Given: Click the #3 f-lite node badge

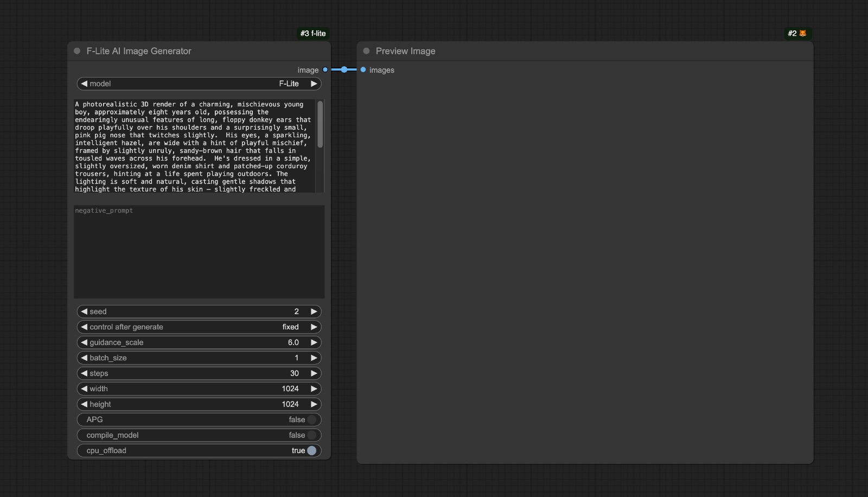Looking at the screenshot, I should point(313,34).
